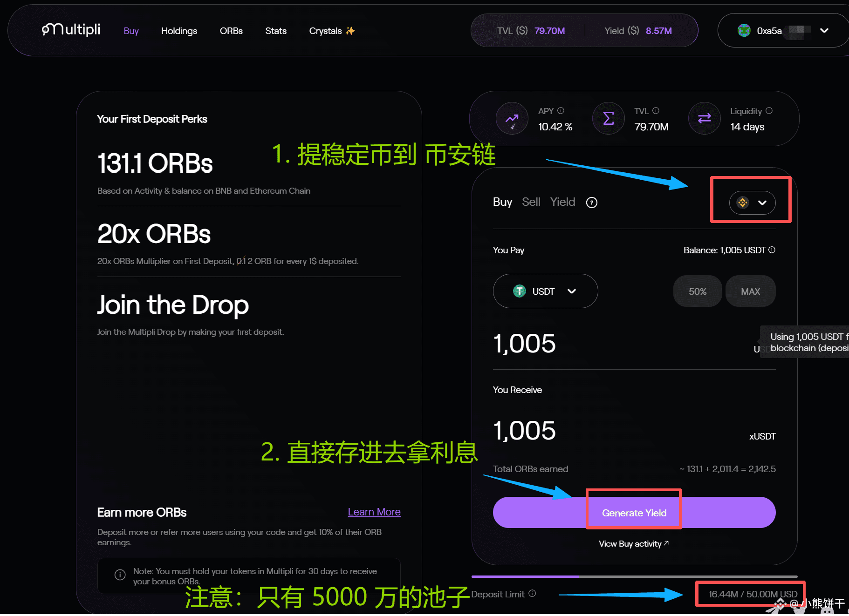849x616 pixels.
Task: Click the Join the Drop heading
Action: (173, 305)
